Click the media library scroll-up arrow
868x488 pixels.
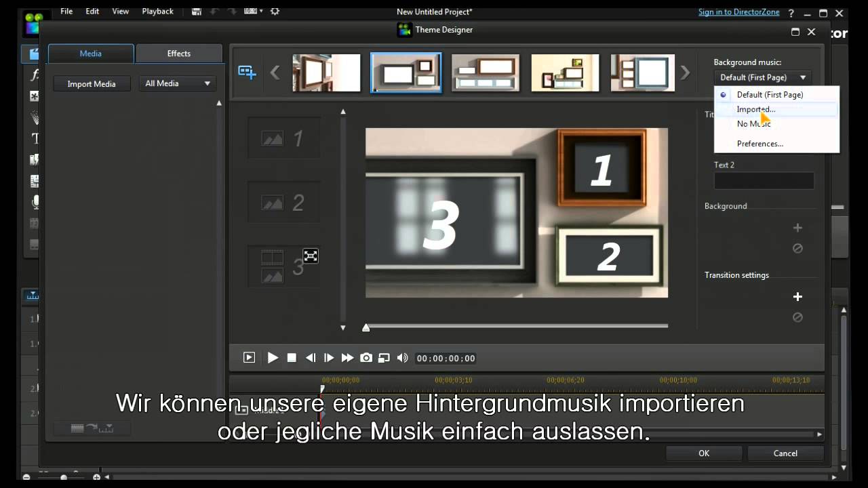(x=219, y=103)
